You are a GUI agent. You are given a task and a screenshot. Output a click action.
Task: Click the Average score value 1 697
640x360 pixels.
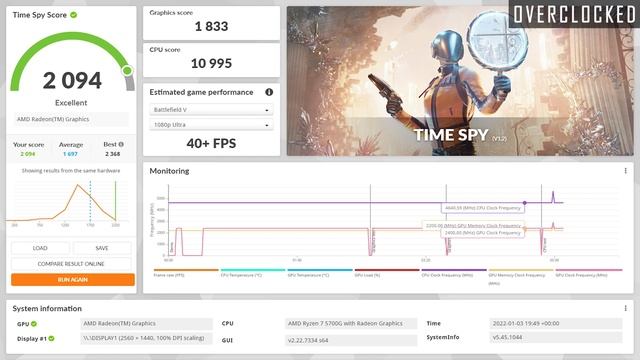point(70,154)
